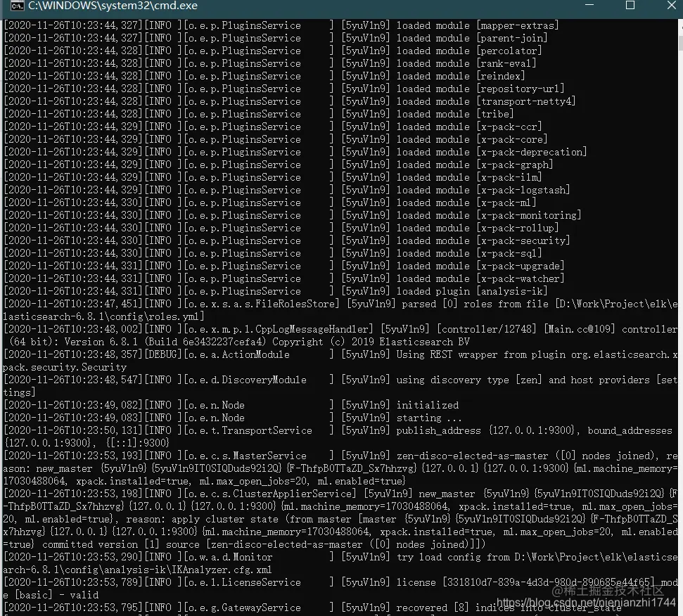Screen dimensions: 683x616
Task: Click the text pack.security.Security
Action: (65, 367)
